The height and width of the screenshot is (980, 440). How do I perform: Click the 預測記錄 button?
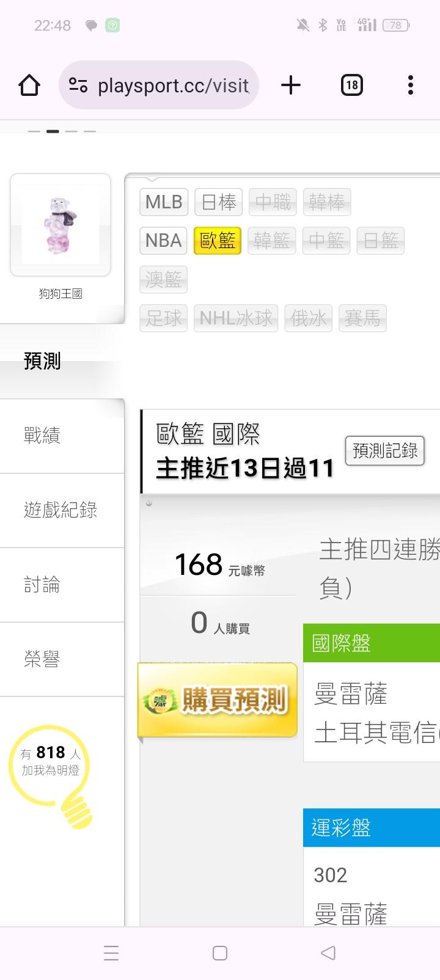[385, 451]
